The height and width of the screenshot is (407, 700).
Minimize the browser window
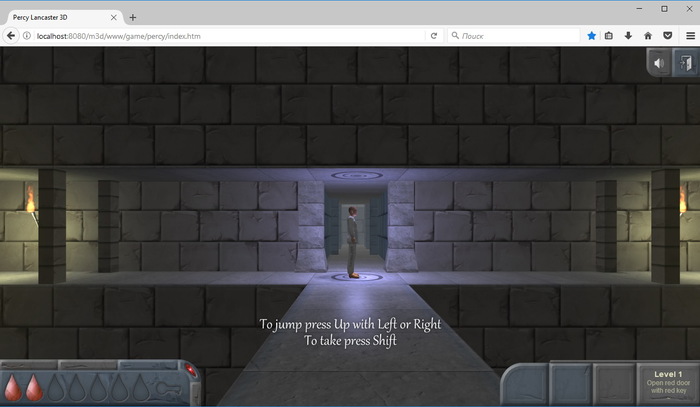click(x=639, y=8)
